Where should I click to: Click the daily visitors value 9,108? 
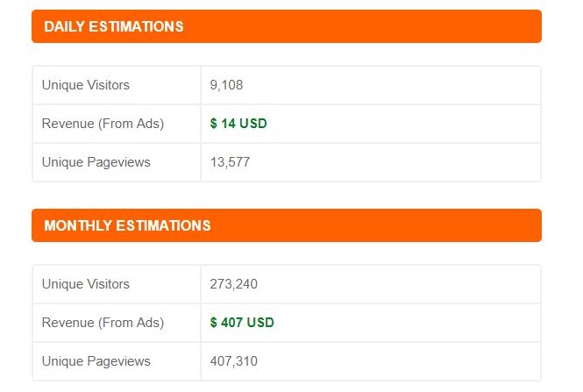[226, 85]
